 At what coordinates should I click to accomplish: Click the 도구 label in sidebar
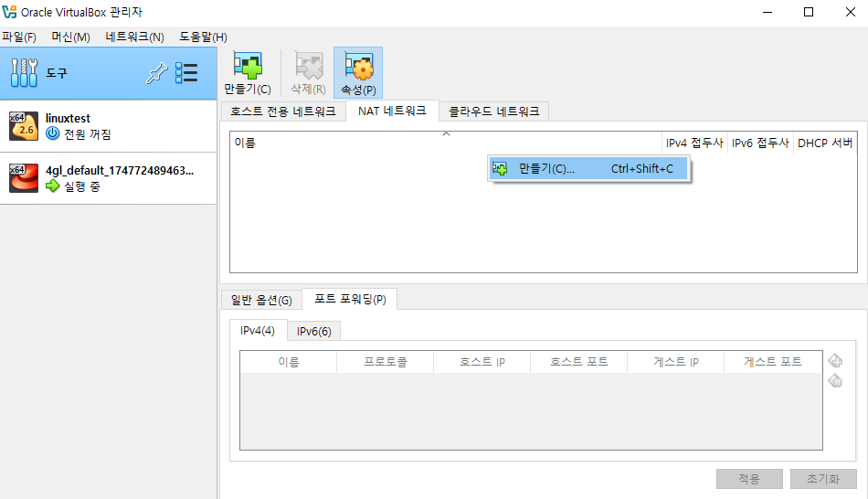[57, 73]
